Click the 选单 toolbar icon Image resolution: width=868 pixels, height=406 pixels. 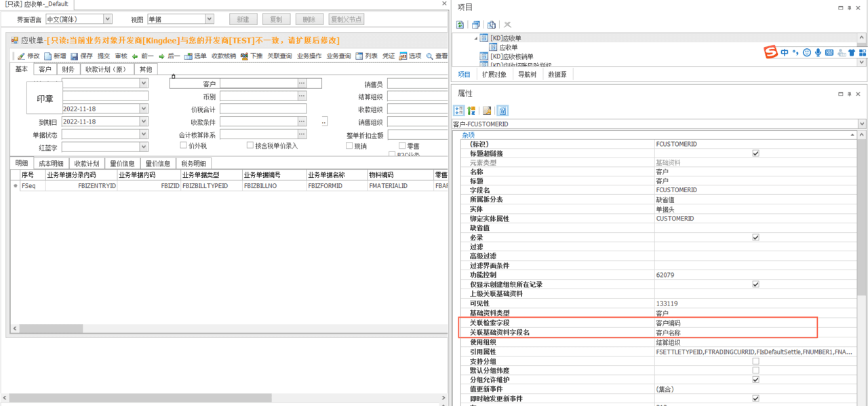pos(188,56)
